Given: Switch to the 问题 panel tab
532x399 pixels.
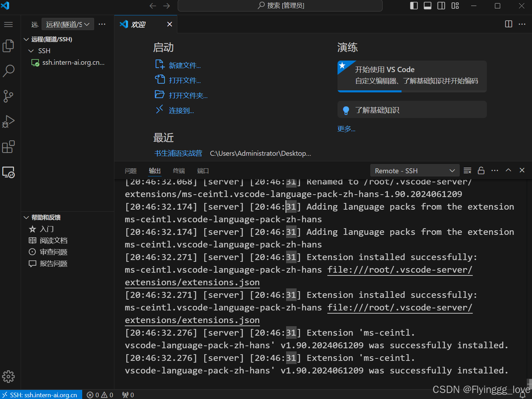Looking at the screenshot, I should [x=131, y=171].
